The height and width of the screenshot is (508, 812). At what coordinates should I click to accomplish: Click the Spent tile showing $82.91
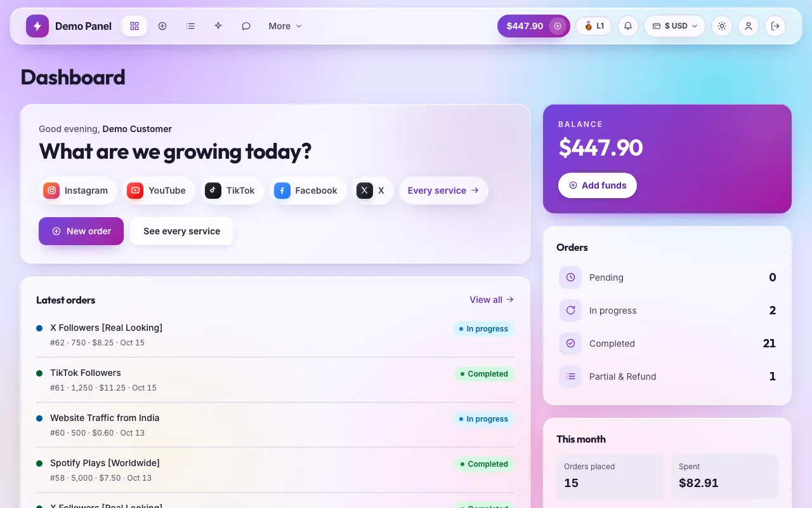pos(724,476)
